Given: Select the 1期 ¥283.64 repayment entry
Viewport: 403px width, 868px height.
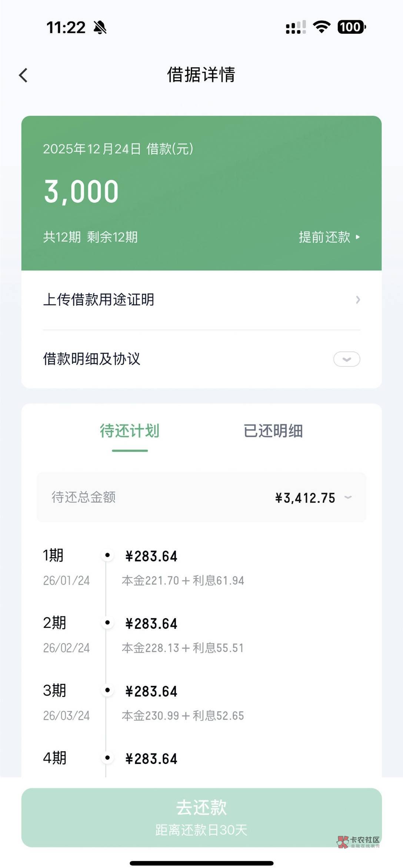Looking at the screenshot, I should point(151,556).
